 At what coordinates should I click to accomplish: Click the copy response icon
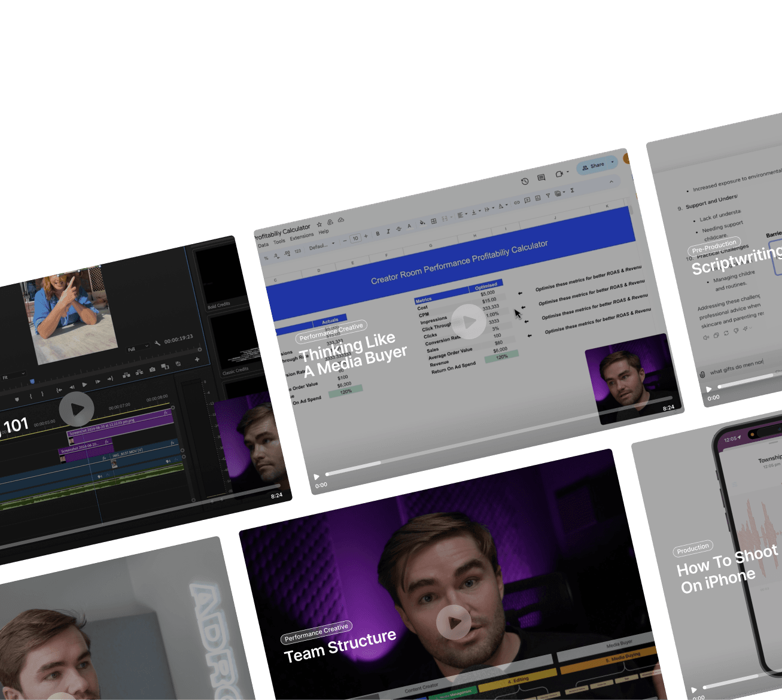(x=716, y=335)
